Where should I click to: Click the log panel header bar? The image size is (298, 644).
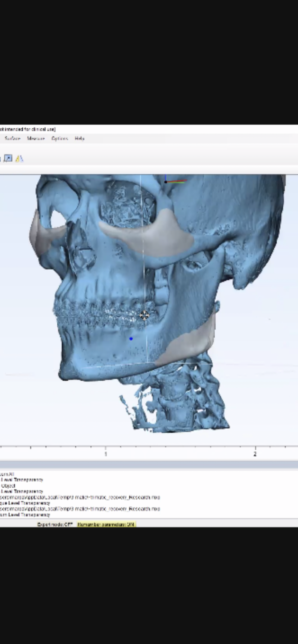(149, 465)
